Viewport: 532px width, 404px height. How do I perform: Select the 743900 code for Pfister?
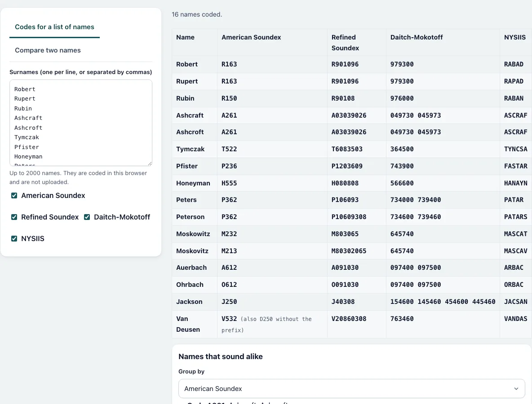click(x=402, y=166)
